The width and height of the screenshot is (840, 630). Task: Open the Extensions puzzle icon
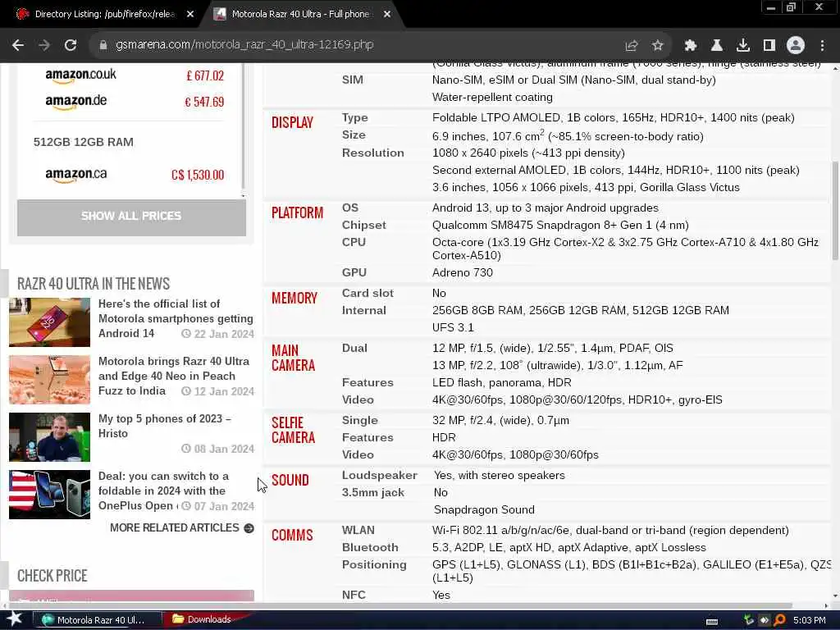[691, 46]
